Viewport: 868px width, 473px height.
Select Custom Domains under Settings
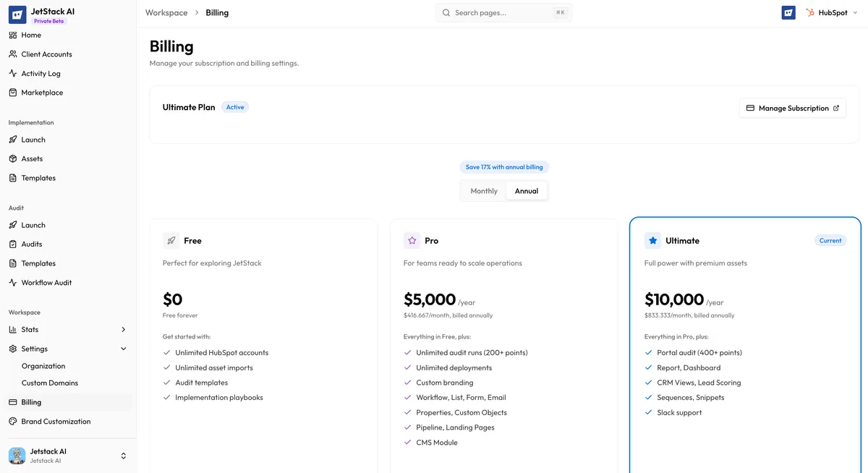point(49,383)
